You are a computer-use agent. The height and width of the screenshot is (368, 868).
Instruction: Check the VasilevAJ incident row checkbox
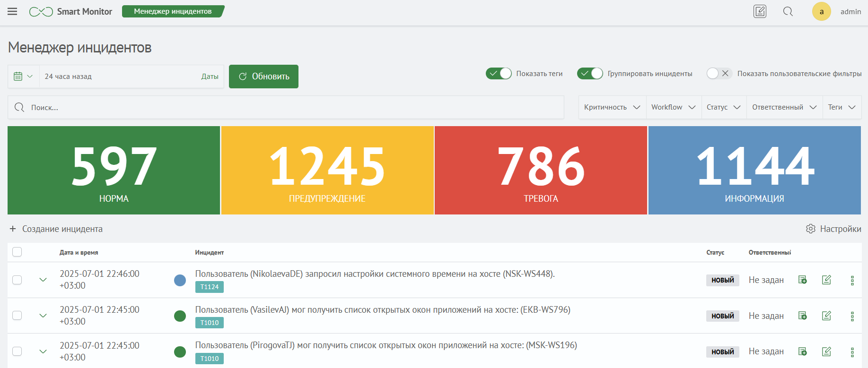pyautogui.click(x=17, y=315)
